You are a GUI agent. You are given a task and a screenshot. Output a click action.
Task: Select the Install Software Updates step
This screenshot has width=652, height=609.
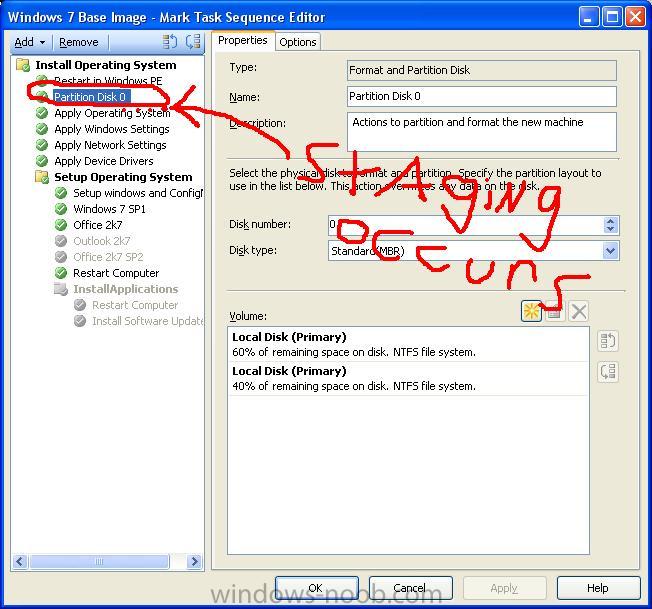147,321
